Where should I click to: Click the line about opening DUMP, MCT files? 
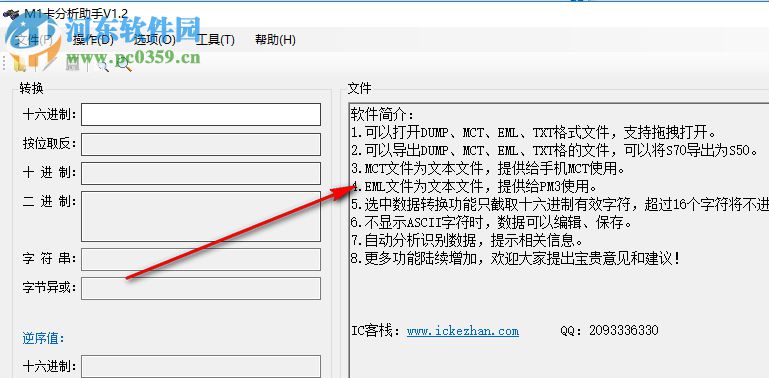tap(534, 132)
